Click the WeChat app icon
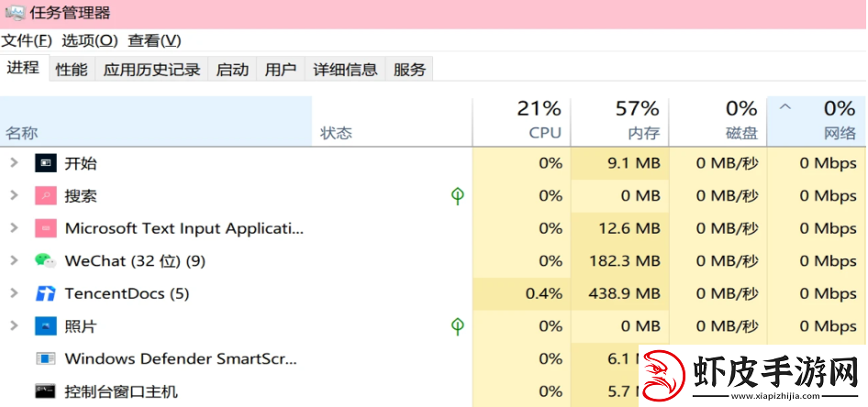The height and width of the screenshot is (407, 868). pos(45,260)
